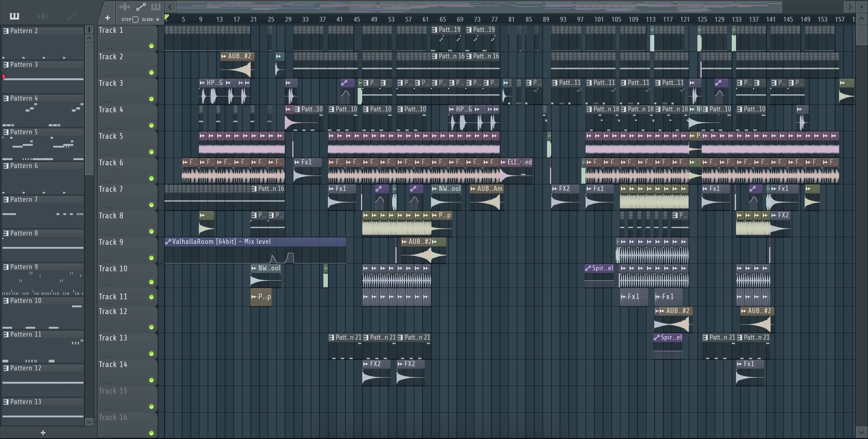Mute Track 3 with its green light
The width and height of the screenshot is (868, 439).
(x=151, y=99)
